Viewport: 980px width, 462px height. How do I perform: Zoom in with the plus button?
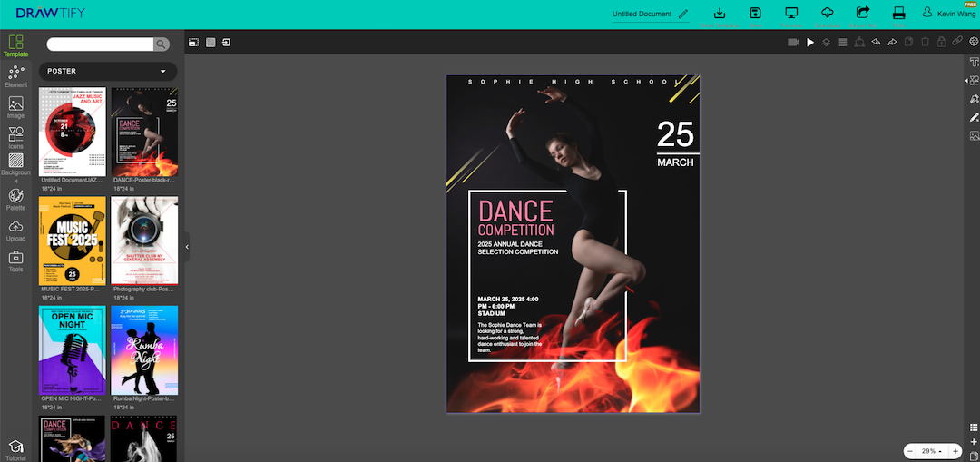955,451
